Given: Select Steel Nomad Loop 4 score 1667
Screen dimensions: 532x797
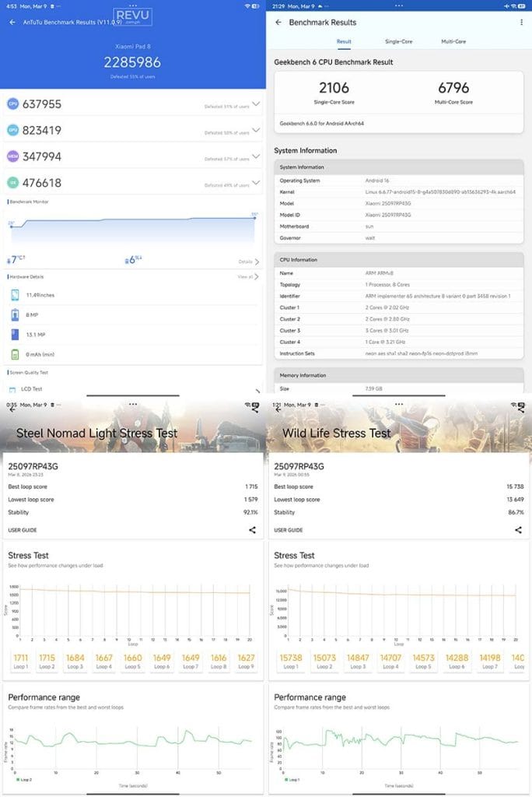Looking at the screenshot, I should tap(103, 661).
